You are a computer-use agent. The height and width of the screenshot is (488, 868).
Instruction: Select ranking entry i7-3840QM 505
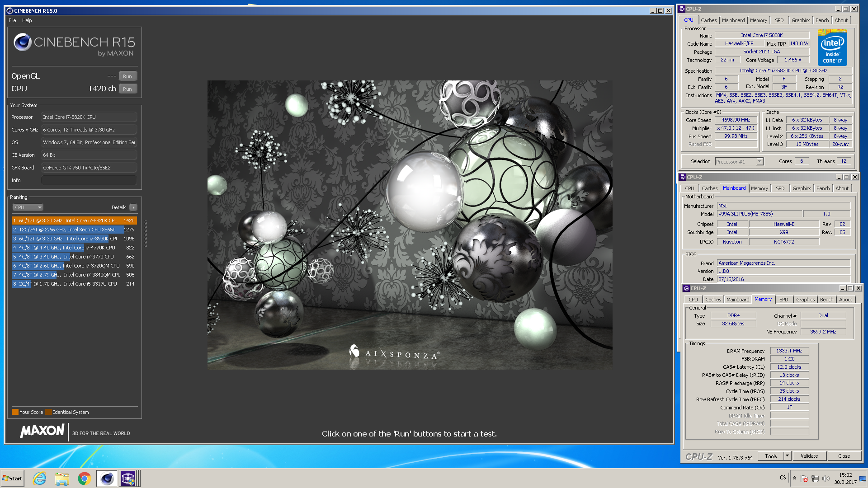click(x=74, y=275)
